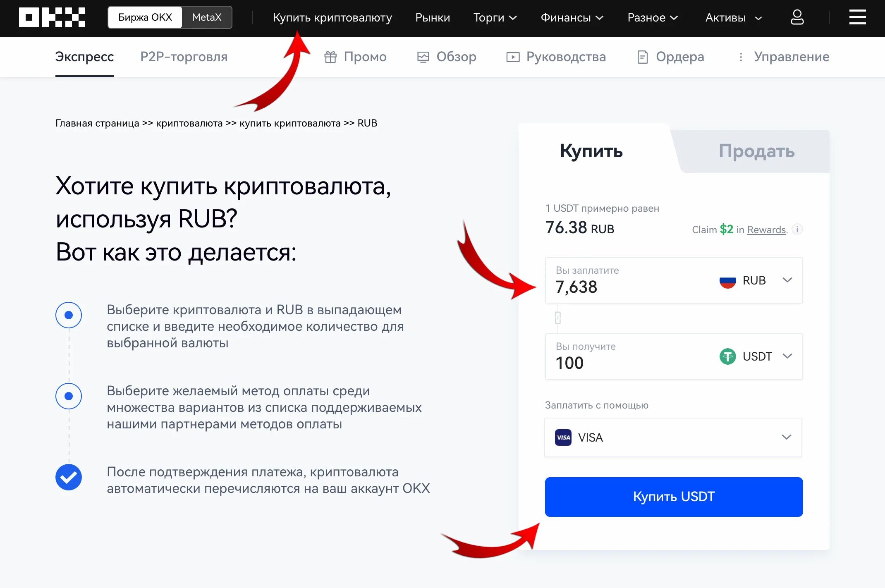
Task: Click the USDT Tether coin icon
Action: tap(727, 356)
